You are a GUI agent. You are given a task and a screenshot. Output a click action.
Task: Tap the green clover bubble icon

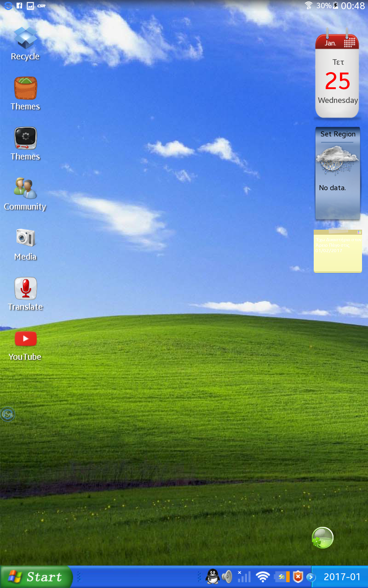(x=322, y=537)
